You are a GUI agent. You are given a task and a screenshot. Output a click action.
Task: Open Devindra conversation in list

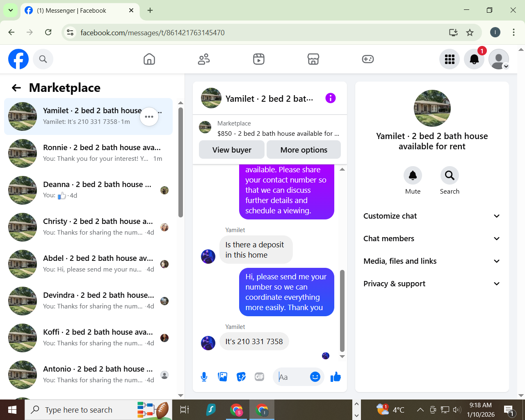tap(88, 301)
